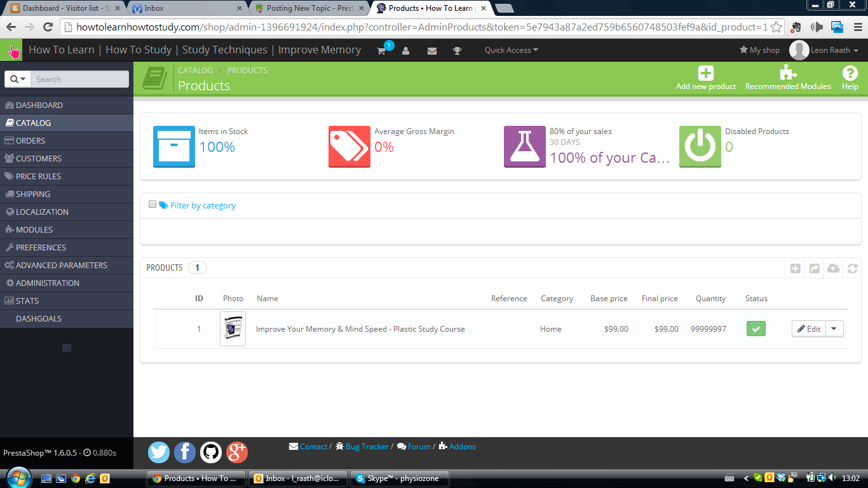Open Orders in the sidebar
Viewport: 868px width, 488px height.
(x=67, y=141)
